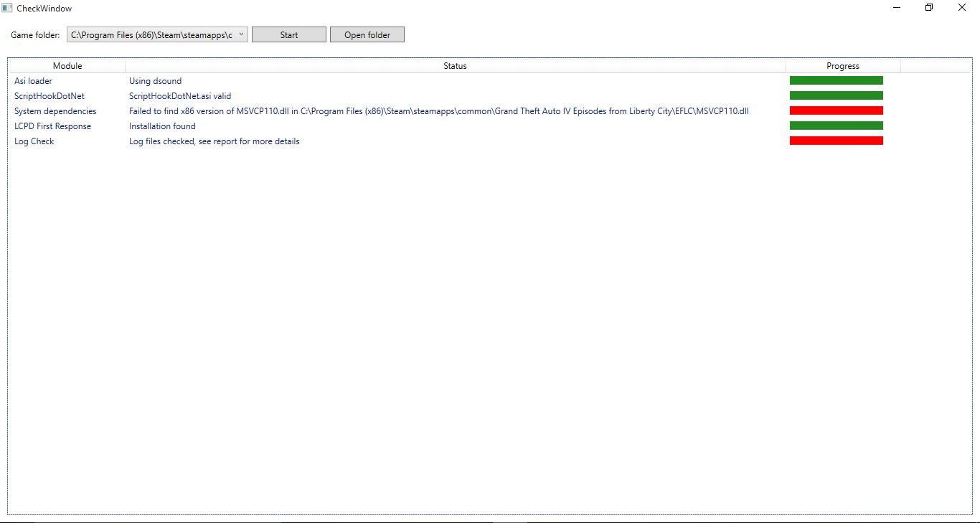Click the Start button
Screen dimensions: 980x523
289,34
